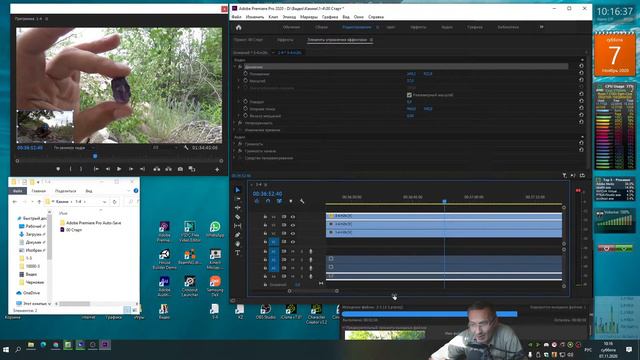This screenshot has width=640, height=360.
Task: Select the Track Select Forward tool
Action: 238,199
